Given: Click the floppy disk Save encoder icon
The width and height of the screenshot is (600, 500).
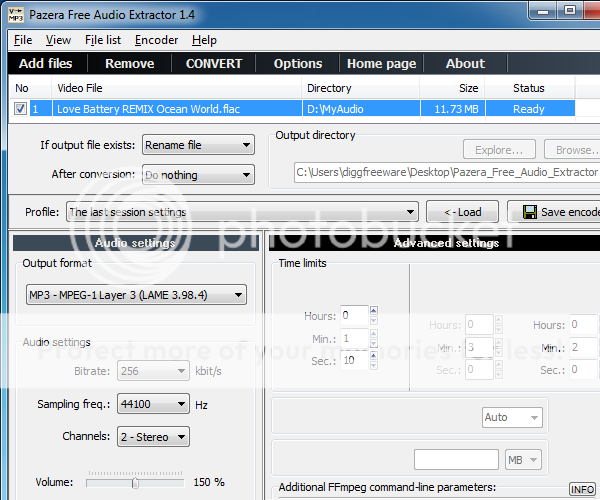Looking at the screenshot, I should point(530,212).
